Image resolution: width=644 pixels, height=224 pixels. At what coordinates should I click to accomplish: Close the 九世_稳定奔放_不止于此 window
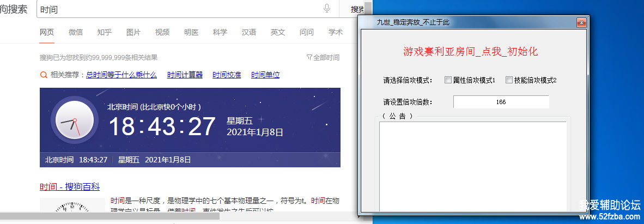tap(581, 22)
